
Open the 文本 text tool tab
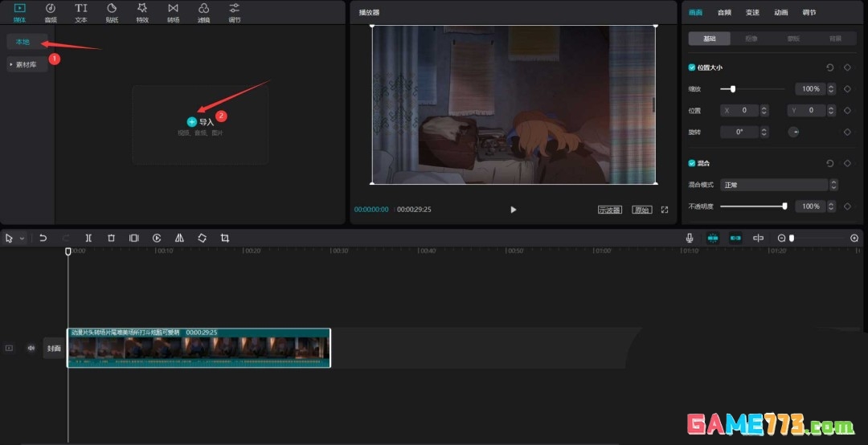[81, 13]
